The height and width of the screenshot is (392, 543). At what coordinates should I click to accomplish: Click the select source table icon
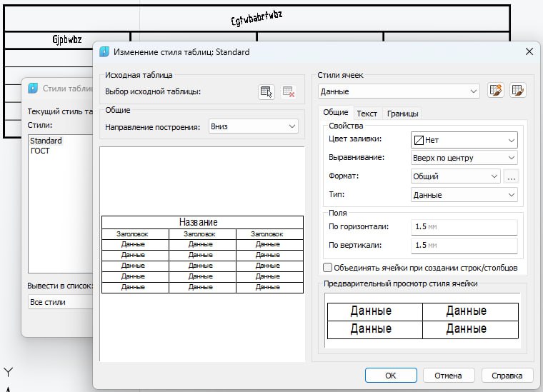coord(266,91)
